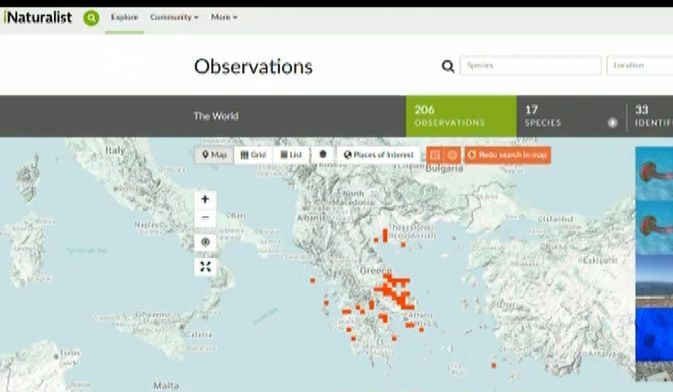The height and width of the screenshot is (392, 673).
Task: Click The World place label
Action: tap(215, 116)
